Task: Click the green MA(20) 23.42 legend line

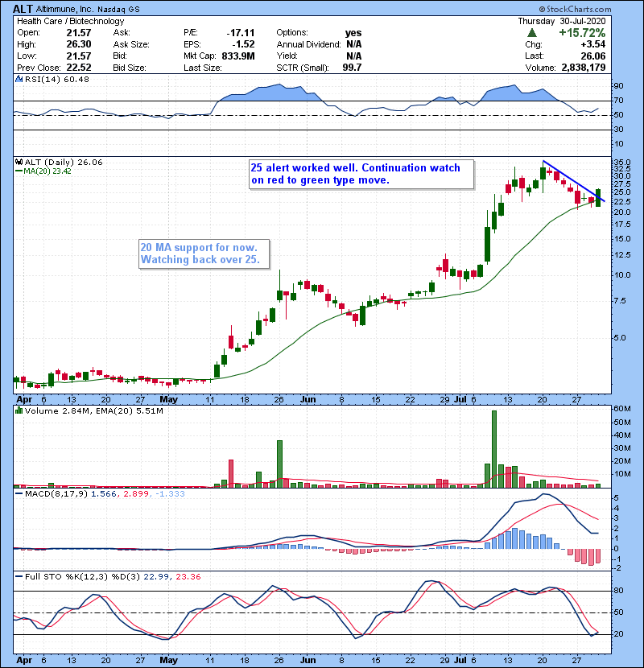Action: tap(19, 171)
